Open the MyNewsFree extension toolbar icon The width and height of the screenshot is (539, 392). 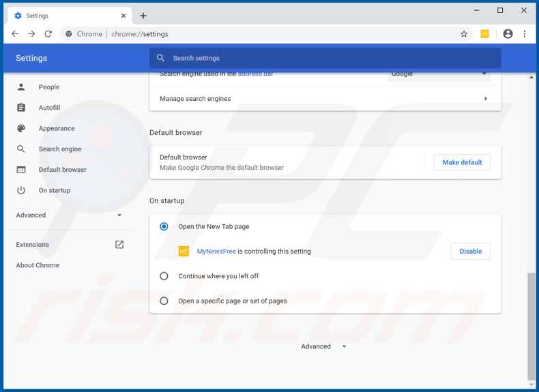tap(485, 34)
